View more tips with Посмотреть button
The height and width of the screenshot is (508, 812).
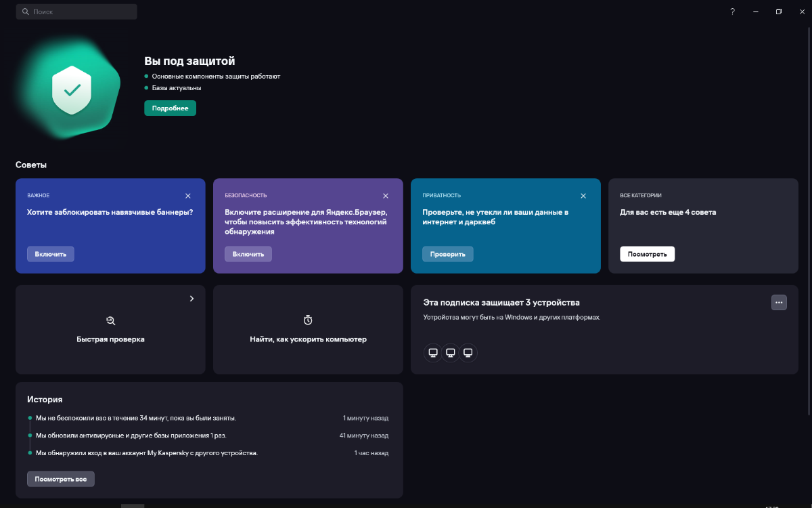click(647, 254)
